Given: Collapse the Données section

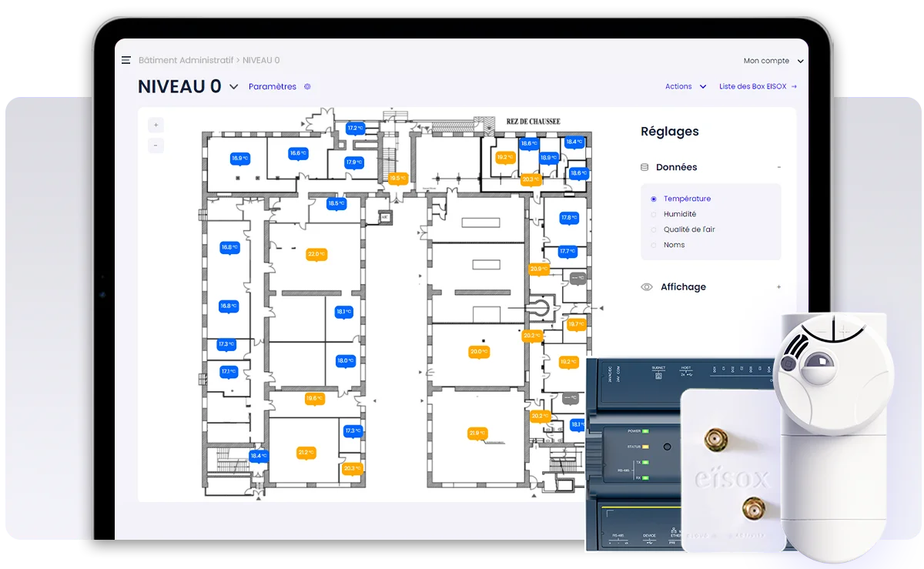Looking at the screenshot, I should pyautogui.click(x=778, y=167).
